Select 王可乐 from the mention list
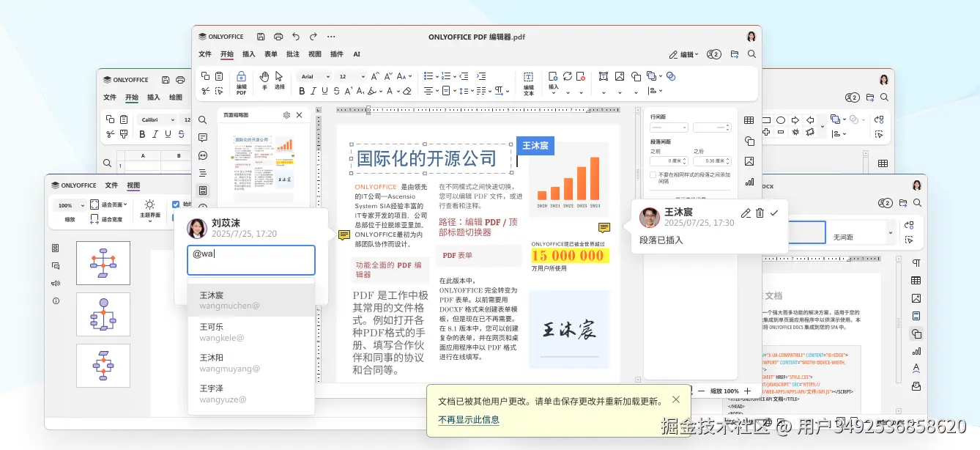Viewport: 980px width, 450px height. coord(251,332)
